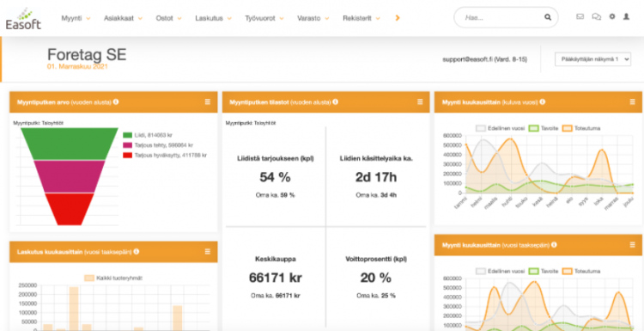
Task: Click info icon next to Myyntiputken tilastot
Action: [x=336, y=101]
